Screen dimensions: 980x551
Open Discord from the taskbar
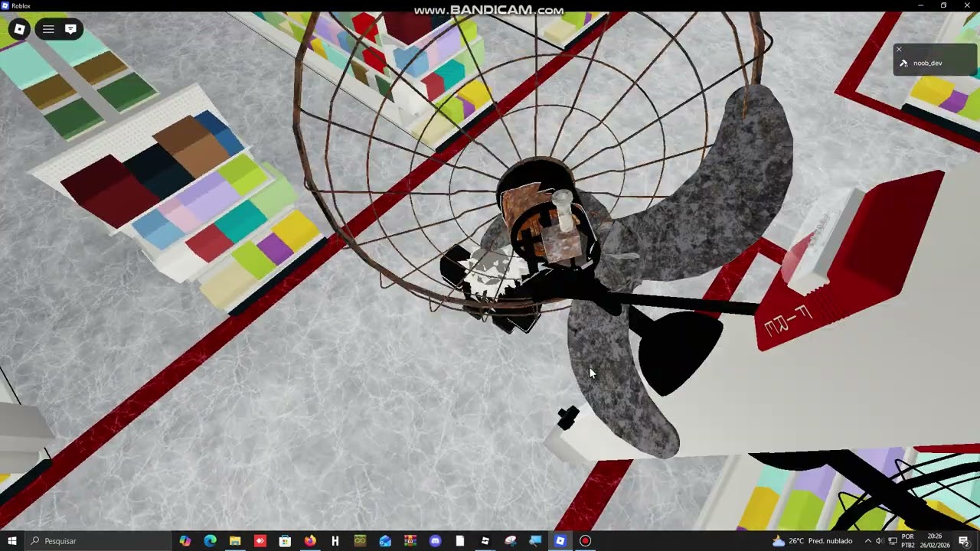435,541
